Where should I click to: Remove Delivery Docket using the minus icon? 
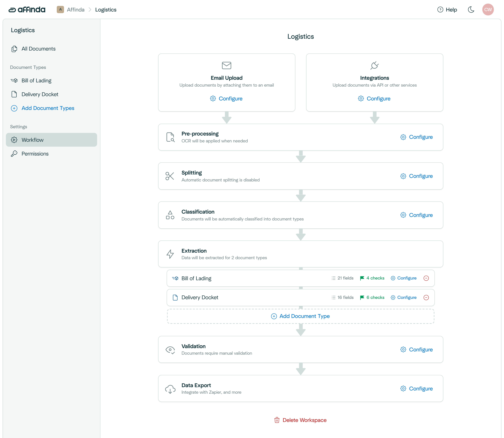[426, 297]
